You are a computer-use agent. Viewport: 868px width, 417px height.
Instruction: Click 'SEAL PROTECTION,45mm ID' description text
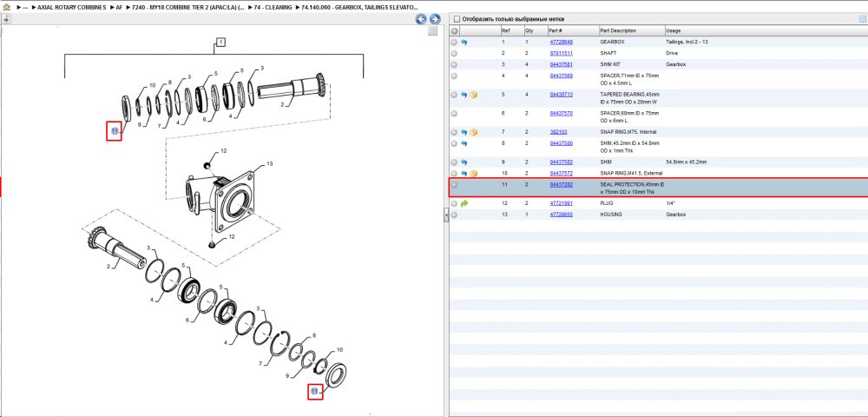click(632, 184)
